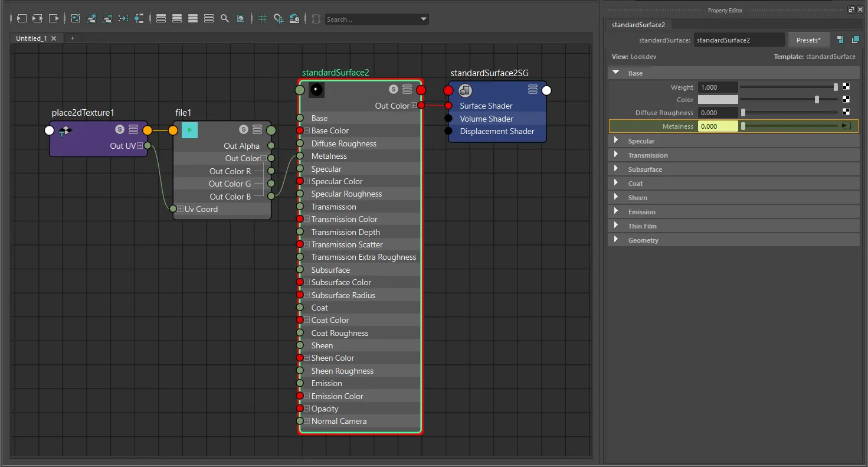Click the Input Connections toolbar icon
This screenshot has height=467, width=868.
pos(22,19)
